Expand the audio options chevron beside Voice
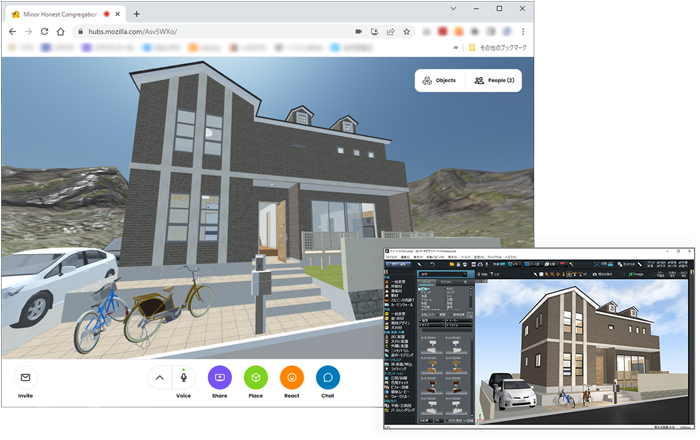Viewport: 700px width, 440px height. point(158,378)
